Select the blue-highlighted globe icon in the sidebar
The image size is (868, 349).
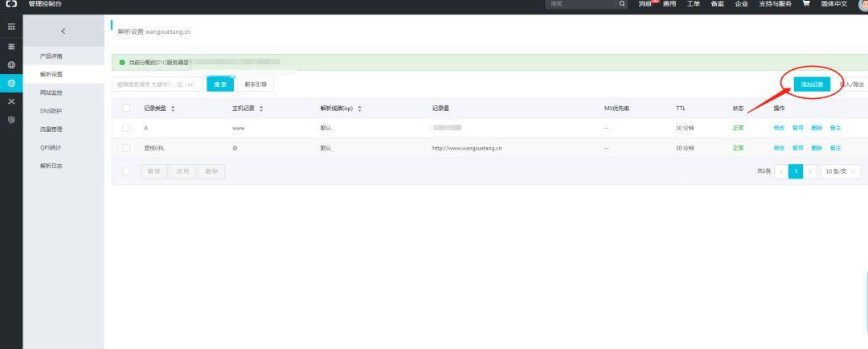pos(11,83)
